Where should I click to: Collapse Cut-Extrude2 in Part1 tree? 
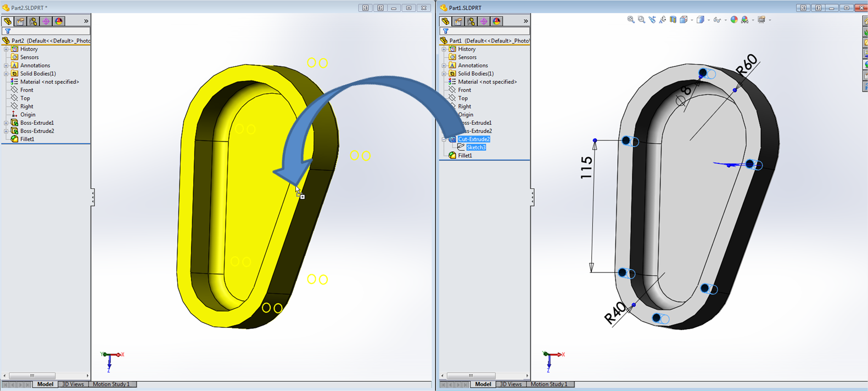[x=444, y=139]
